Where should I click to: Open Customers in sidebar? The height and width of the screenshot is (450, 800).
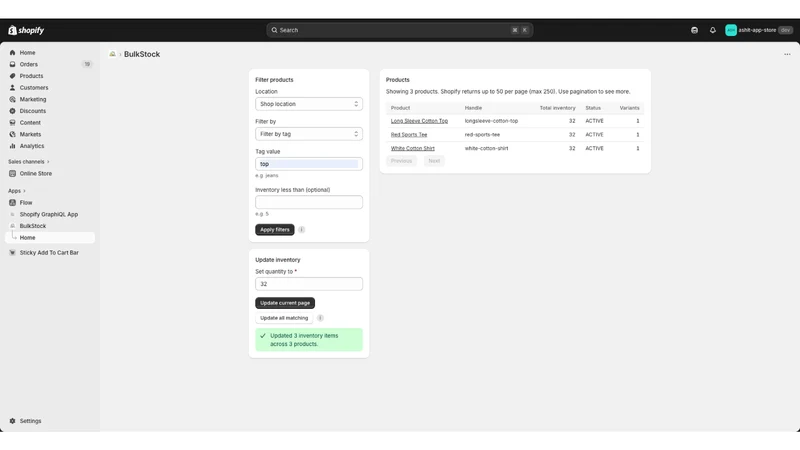pyautogui.click(x=34, y=88)
